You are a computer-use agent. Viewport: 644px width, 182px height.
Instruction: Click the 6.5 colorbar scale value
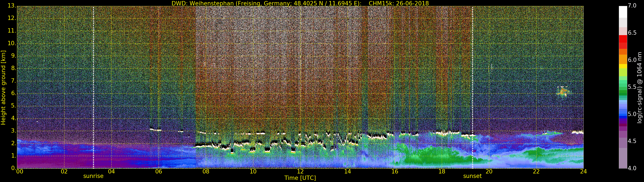[x=632, y=33]
